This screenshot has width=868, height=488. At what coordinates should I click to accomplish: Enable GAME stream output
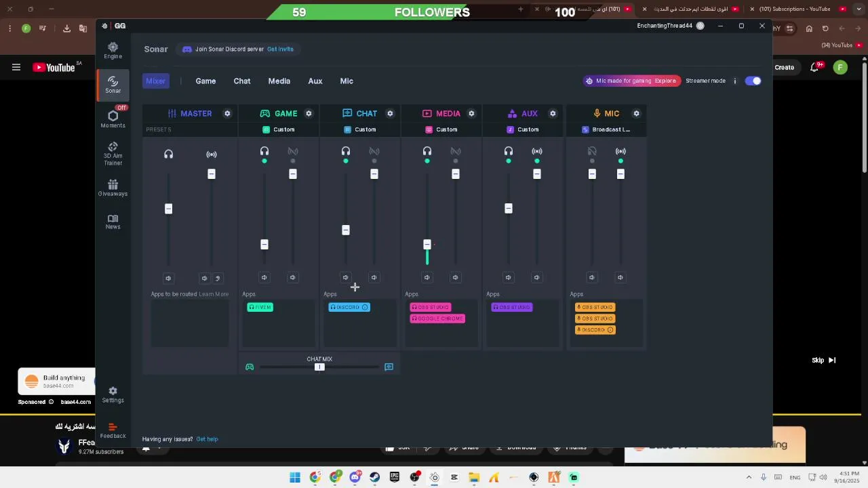click(293, 152)
